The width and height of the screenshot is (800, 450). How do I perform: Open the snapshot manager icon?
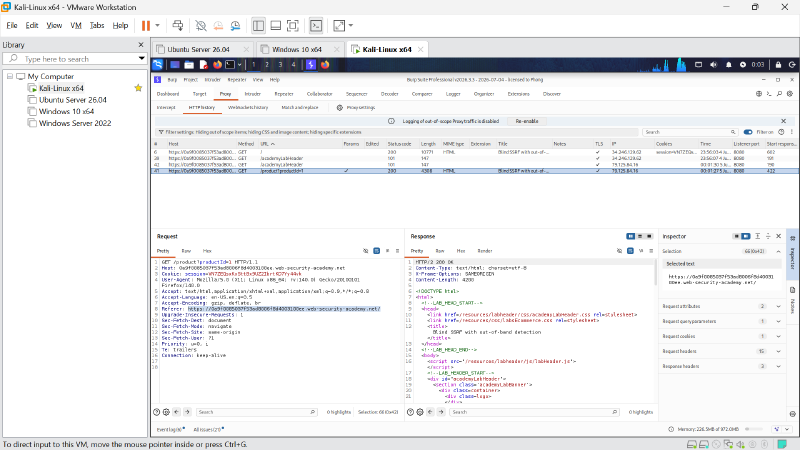235,26
